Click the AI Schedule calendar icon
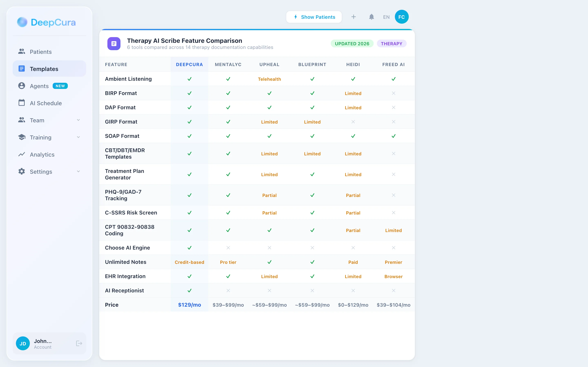The height and width of the screenshot is (367, 588). click(22, 103)
